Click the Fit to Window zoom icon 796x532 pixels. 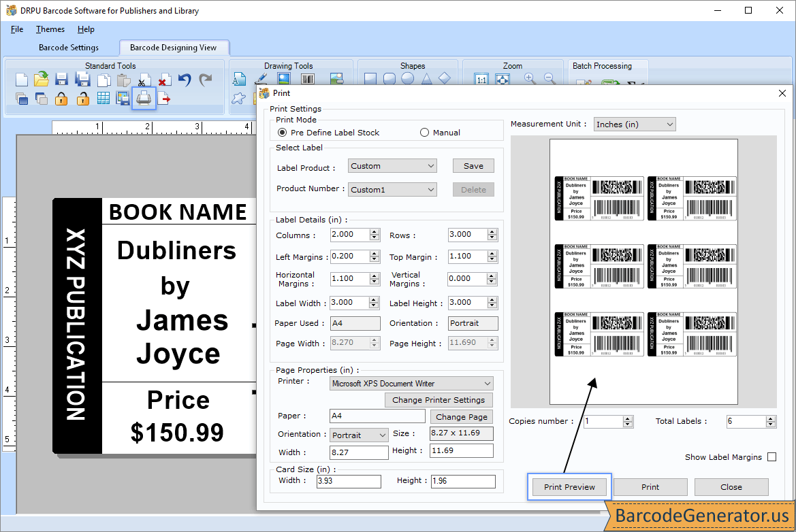[x=502, y=79]
